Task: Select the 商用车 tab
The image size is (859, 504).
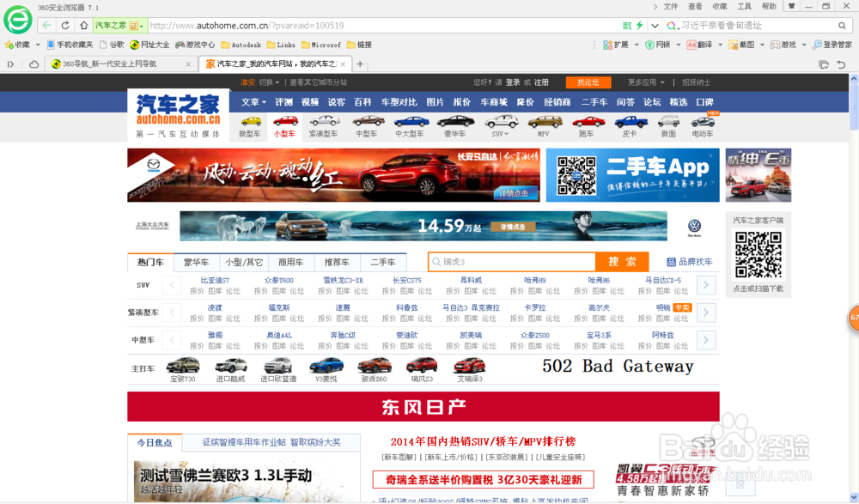Action: (290, 263)
